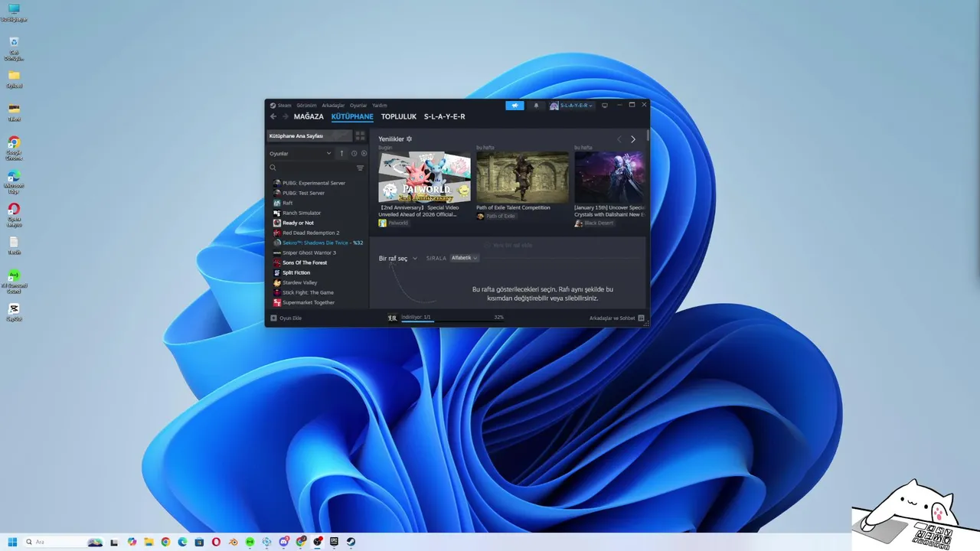Screen dimensions: 980x551
Task: Click the back navigation arrow in Steam
Action: [273, 117]
